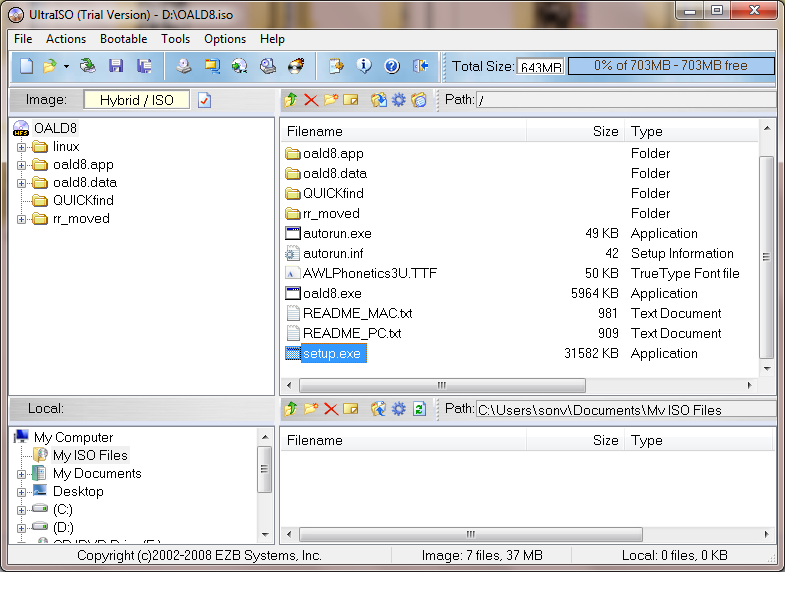The image size is (785, 596).
Task: Click the file details icon after image gear
Action: pyautogui.click(x=419, y=100)
